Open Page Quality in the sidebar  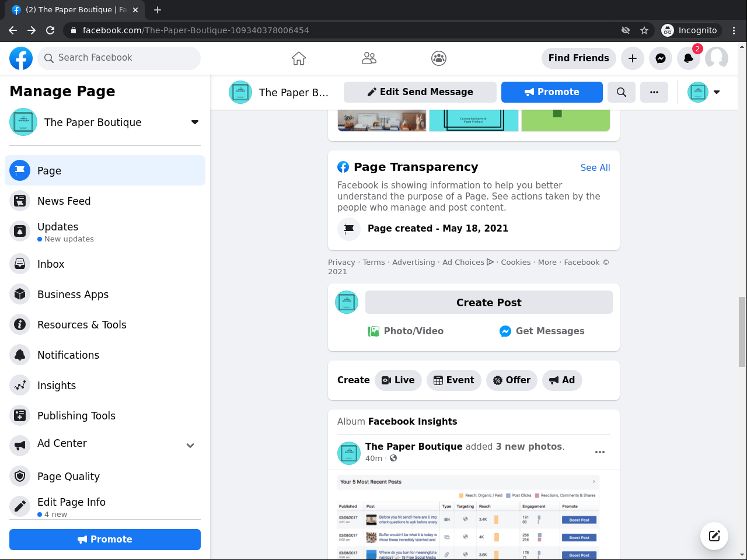pos(105,476)
